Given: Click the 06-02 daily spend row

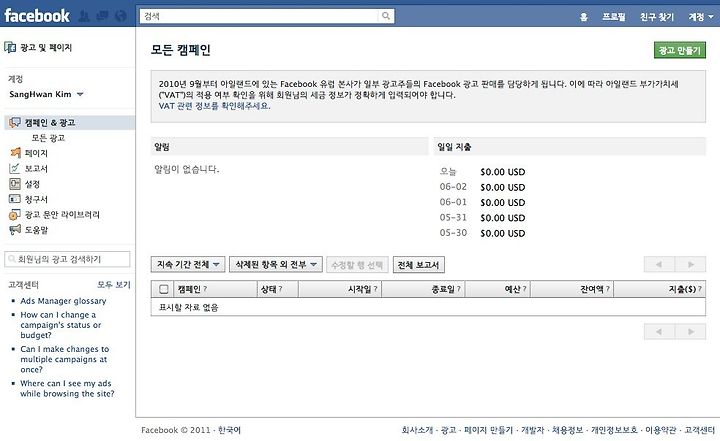Looking at the screenshot, I should point(482,187).
